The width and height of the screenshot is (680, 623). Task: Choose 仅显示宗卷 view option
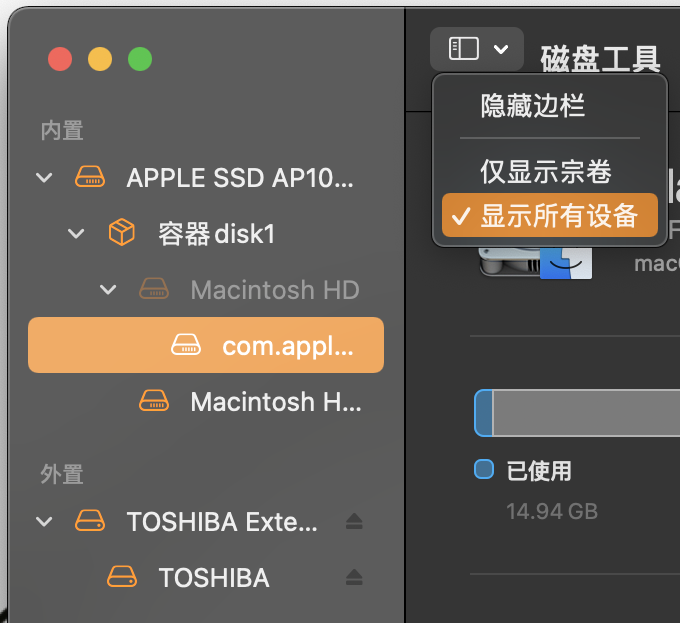tap(545, 172)
